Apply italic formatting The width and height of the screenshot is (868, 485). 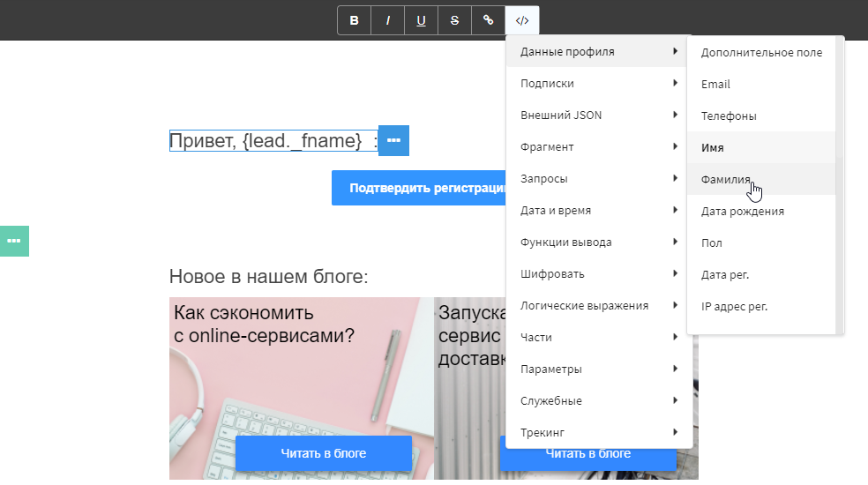(387, 20)
